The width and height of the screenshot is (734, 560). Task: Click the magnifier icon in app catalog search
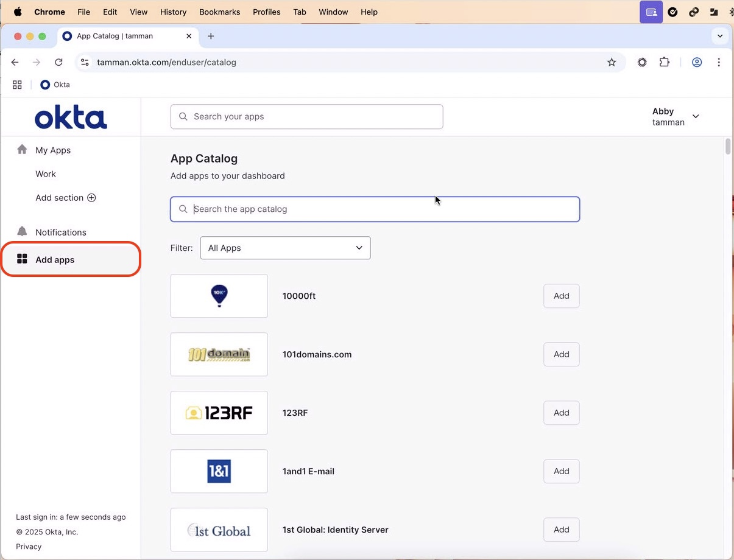[183, 209]
